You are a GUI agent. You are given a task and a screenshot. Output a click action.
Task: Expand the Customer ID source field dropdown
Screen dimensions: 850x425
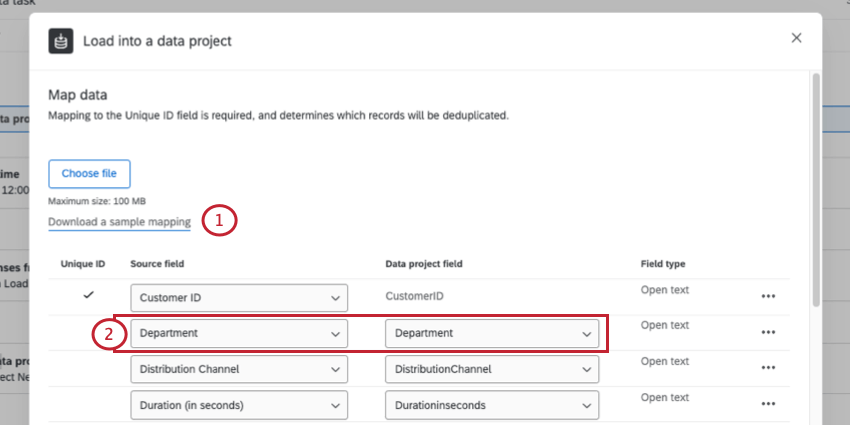pos(240,297)
